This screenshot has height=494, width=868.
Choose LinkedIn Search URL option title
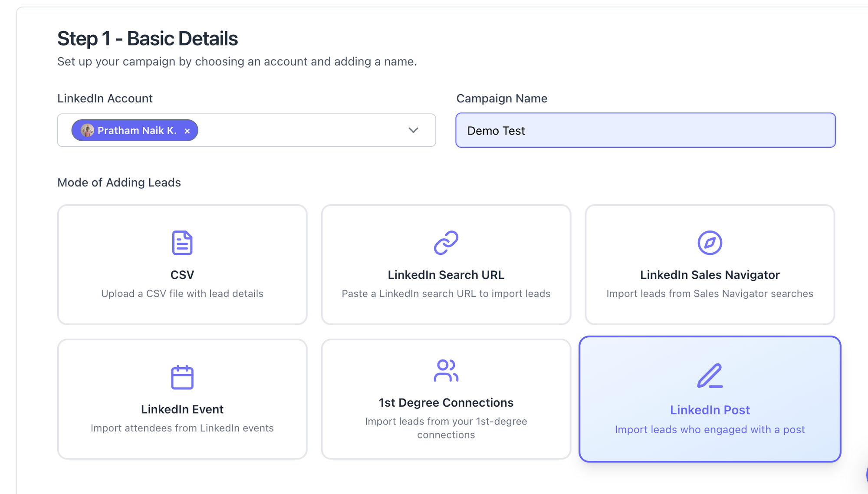(x=446, y=275)
